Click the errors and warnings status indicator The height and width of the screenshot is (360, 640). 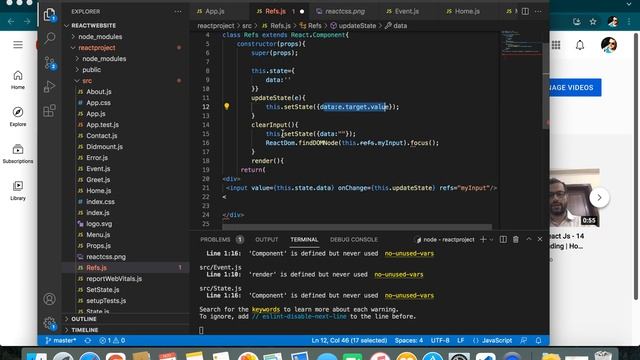[112, 340]
